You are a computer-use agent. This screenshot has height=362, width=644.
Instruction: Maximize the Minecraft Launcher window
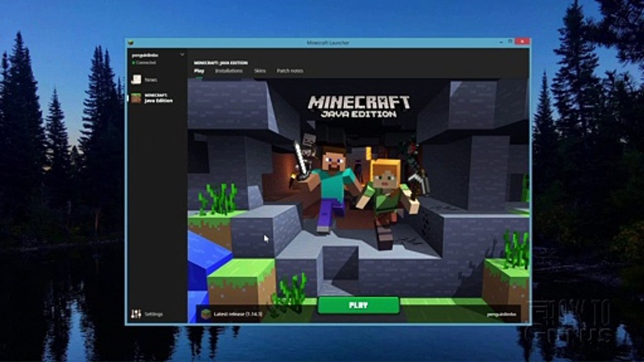(x=510, y=42)
